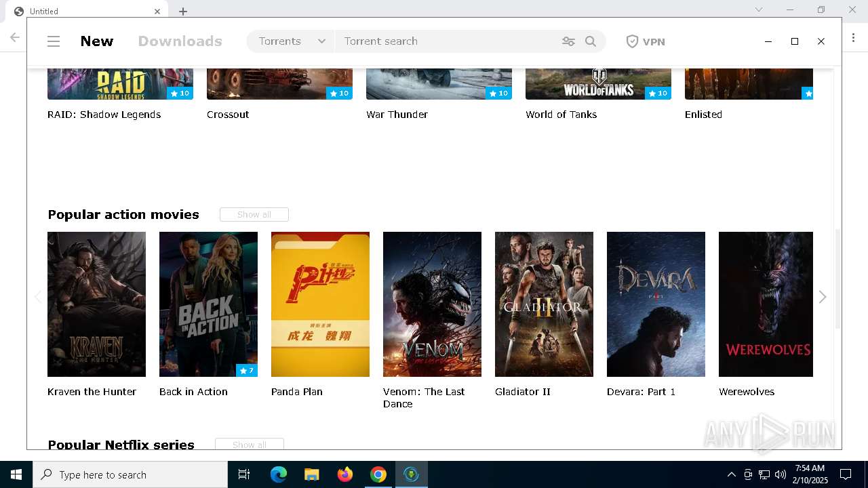Image resolution: width=868 pixels, height=488 pixels.
Task: Click the rating badge on Back in Action
Action: [x=247, y=370]
